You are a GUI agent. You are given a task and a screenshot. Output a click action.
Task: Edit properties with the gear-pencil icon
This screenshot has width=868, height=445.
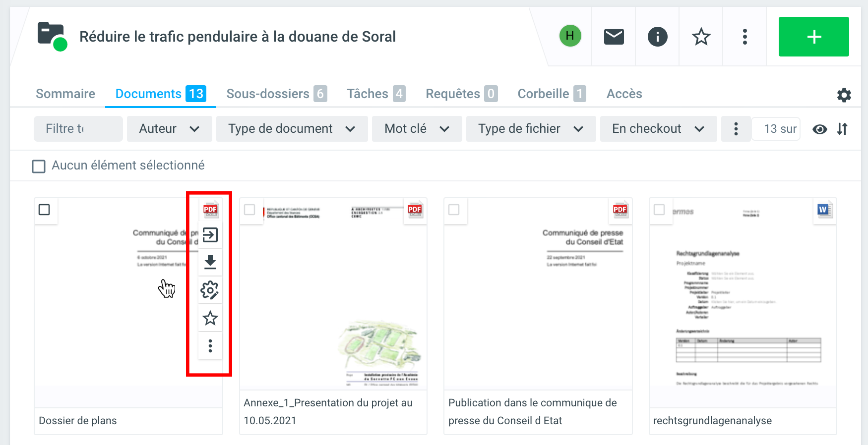(210, 290)
